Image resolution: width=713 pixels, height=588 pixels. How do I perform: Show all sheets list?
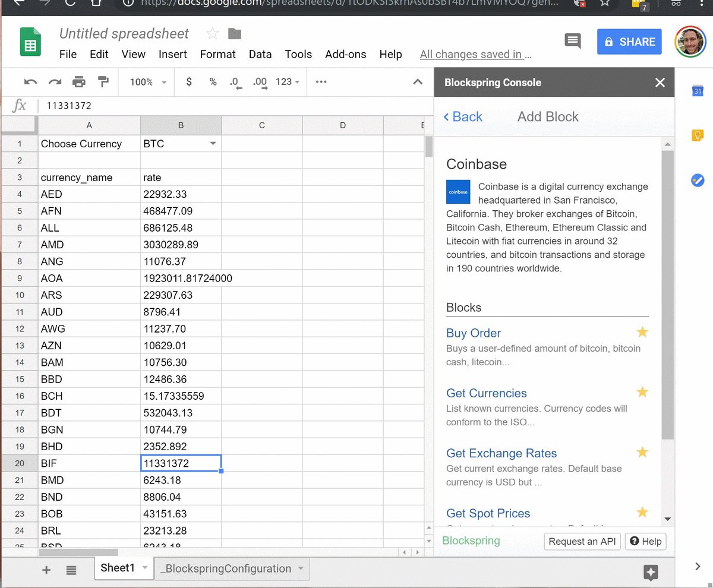pos(71,570)
